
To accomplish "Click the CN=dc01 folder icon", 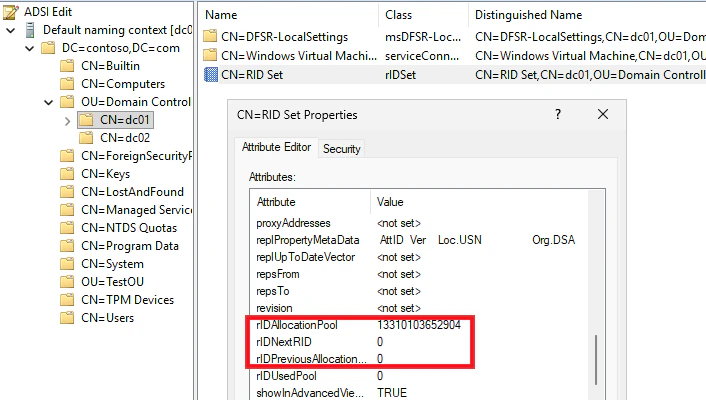I will click(86, 120).
